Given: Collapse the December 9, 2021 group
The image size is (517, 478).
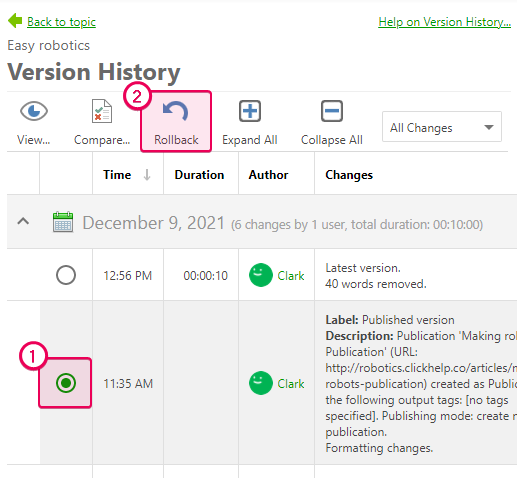Looking at the screenshot, I should (23, 221).
